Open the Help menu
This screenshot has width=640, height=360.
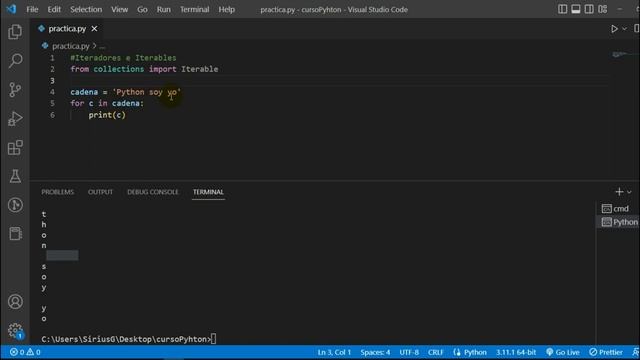click(226, 9)
